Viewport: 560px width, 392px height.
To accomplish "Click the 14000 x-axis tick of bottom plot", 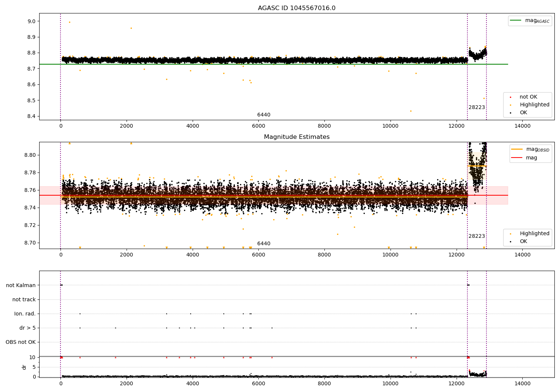I will coord(522,384).
